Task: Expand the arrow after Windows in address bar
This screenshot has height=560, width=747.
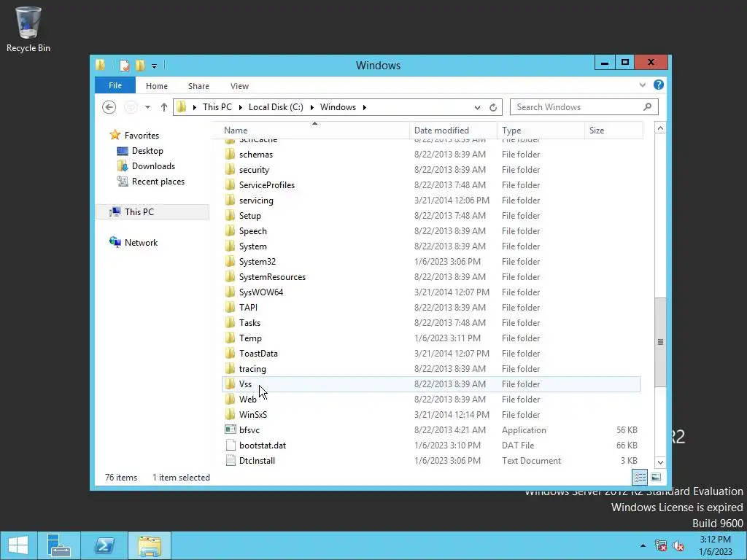Action: pyautogui.click(x=365, y=107)
